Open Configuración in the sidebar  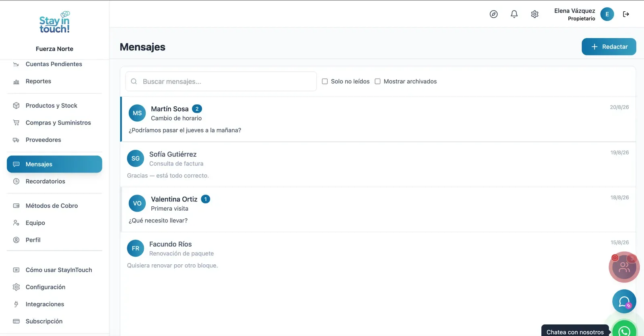pos(54,287)
